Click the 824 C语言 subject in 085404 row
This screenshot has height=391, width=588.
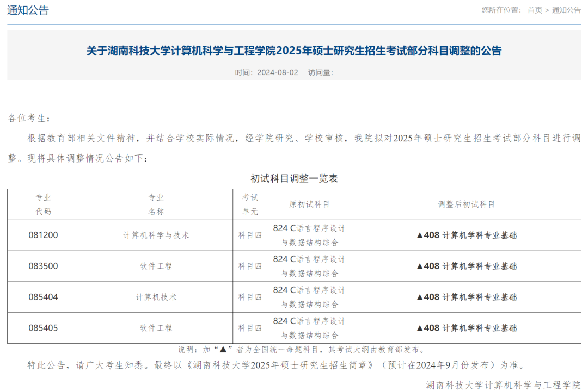[x=309, y=297]
